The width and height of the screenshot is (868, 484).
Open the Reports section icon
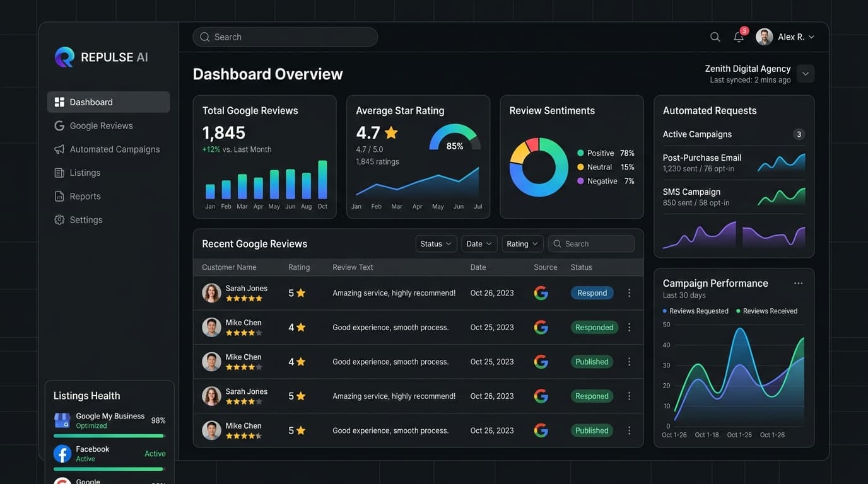pos(59,196)
